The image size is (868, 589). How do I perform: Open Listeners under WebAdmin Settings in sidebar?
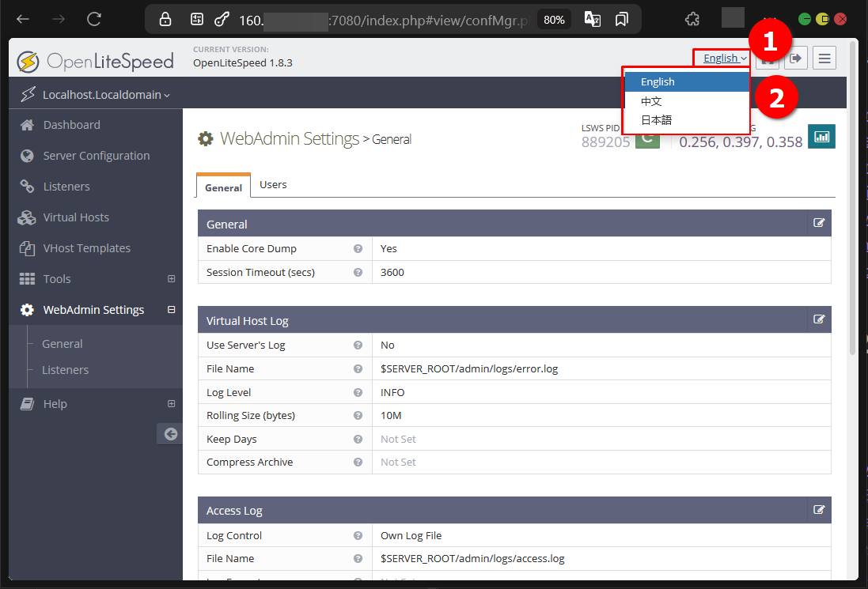[66, 370]
